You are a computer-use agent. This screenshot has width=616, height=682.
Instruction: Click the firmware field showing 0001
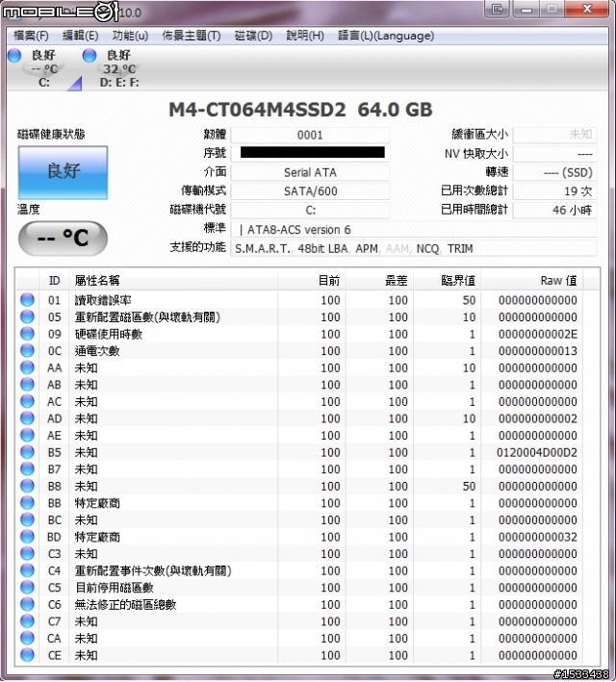pos(310,136)
